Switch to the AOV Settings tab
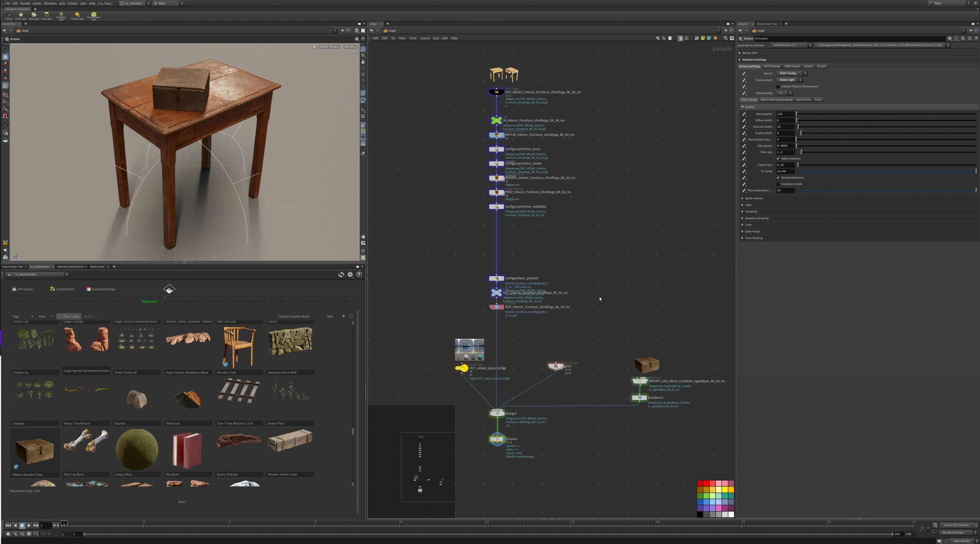Screen dimensions: 980x544 click(x=771, y=67)
